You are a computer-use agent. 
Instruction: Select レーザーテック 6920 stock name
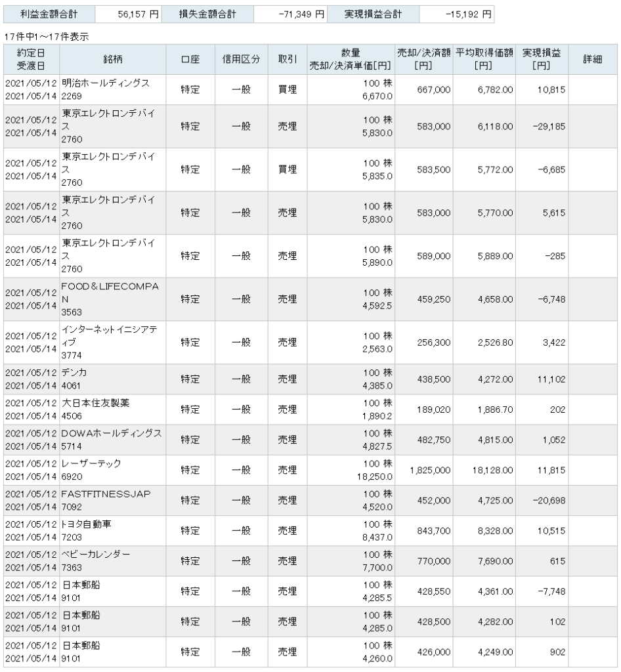pos(91,470)
